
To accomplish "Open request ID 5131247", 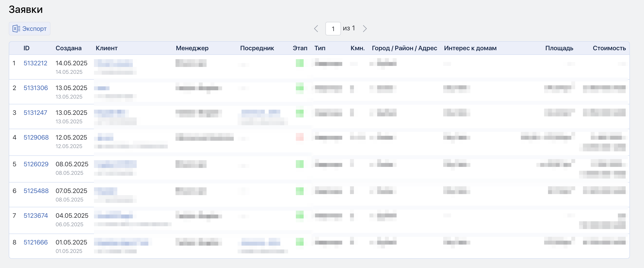I will pos(35,112).
